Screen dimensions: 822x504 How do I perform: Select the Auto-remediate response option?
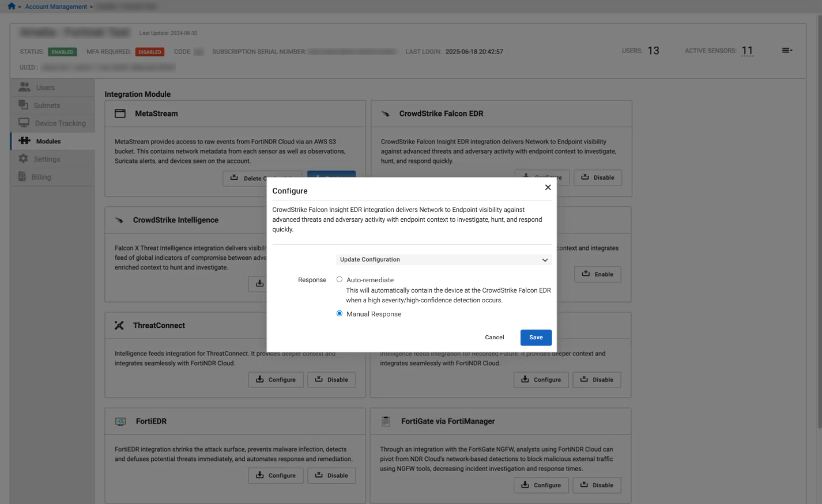[340, 279]
